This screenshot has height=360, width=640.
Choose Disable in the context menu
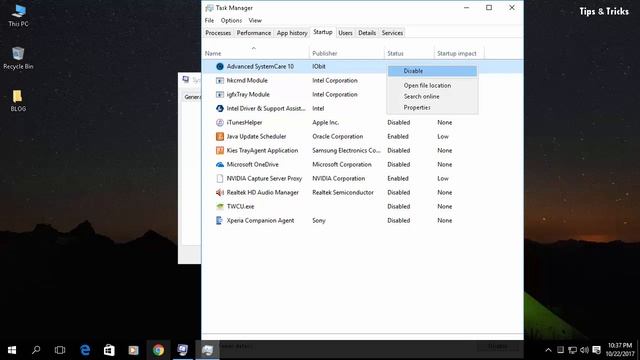pos(432,71)
